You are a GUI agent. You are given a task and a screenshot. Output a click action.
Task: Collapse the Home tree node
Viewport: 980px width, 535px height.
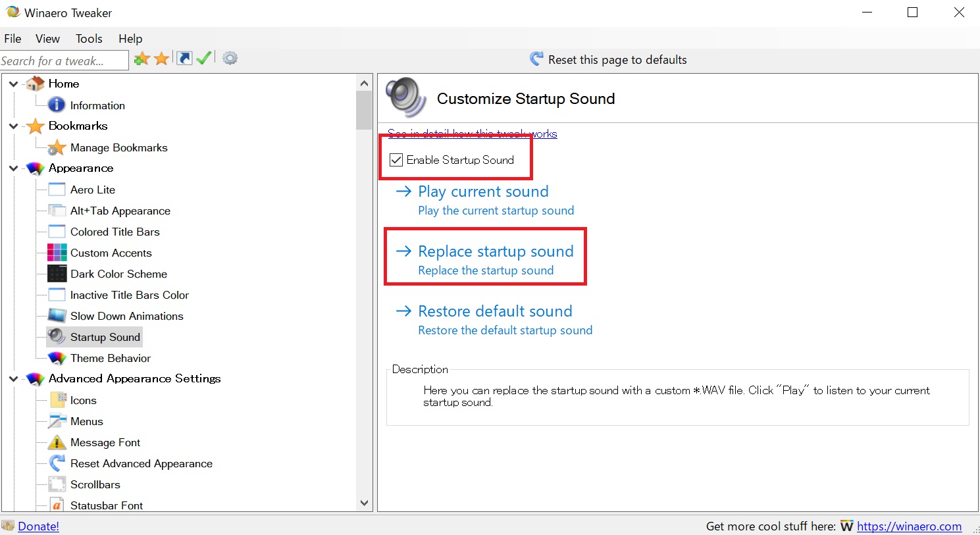pos(13,84)
